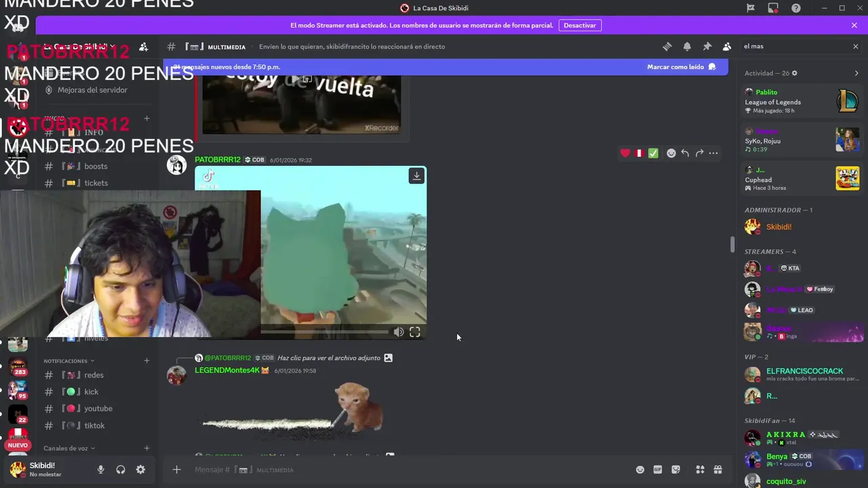Open more options on PATOBRRR12's message
868x488 pixels.
pos(713,153)
